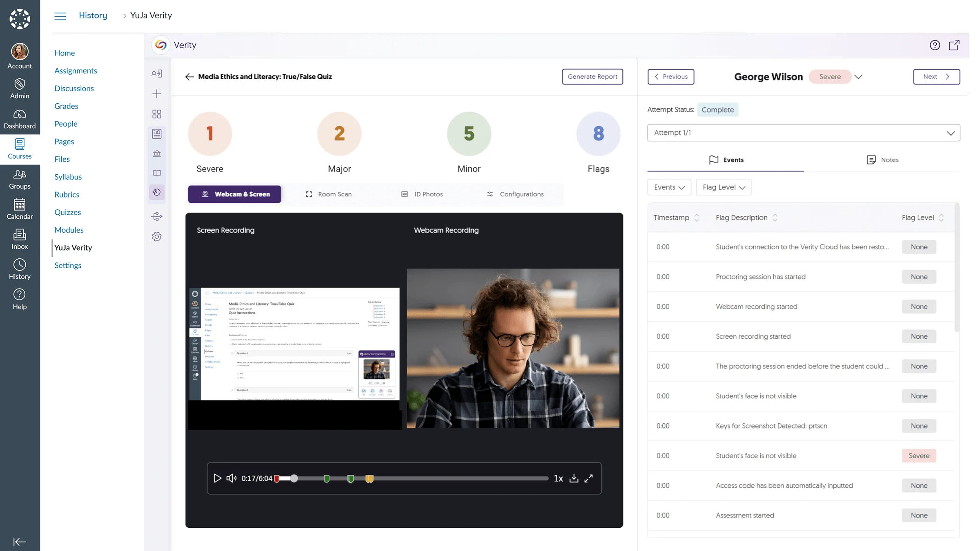The height and width of the screenshot is (551, 980).
Task: Toggle hamburger course menu icon
Action: tap(60, 16)
